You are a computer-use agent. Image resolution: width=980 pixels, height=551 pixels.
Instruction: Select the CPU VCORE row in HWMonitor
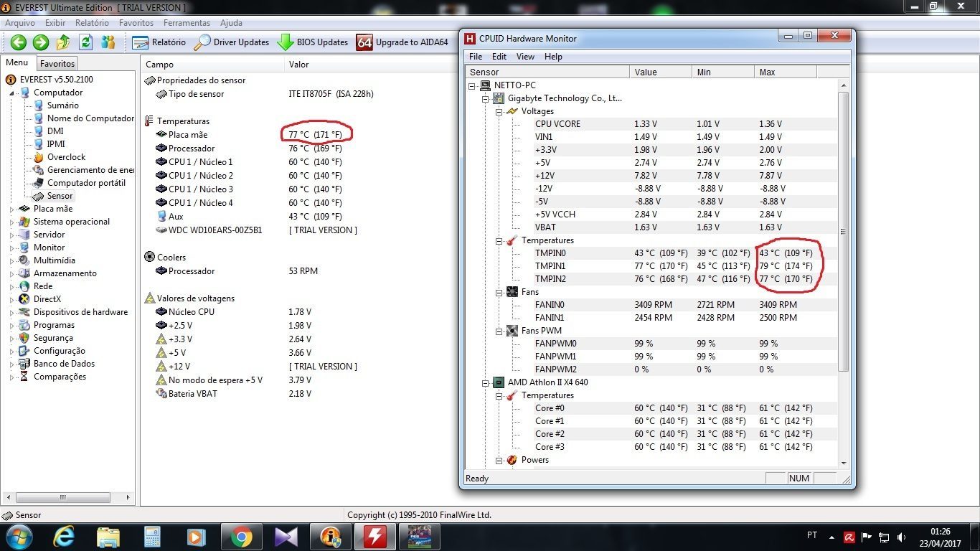pos(557,124)
